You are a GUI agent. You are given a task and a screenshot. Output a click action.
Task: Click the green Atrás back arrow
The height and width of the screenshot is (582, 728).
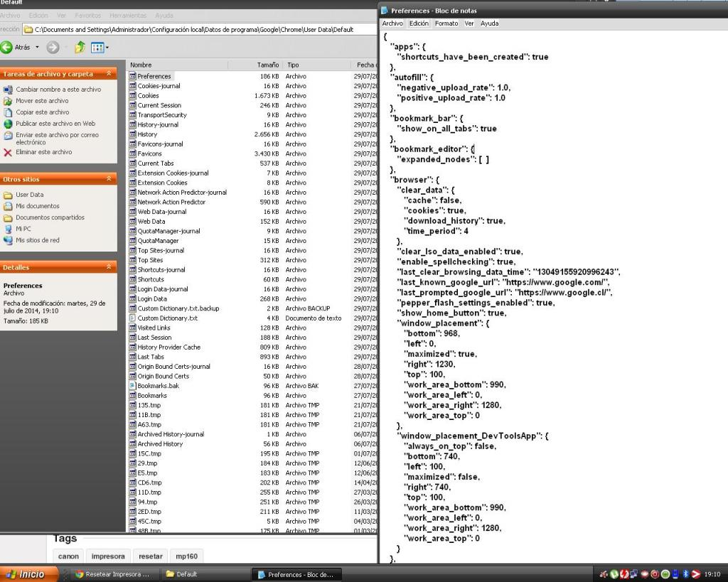click(x=7, y=47)
